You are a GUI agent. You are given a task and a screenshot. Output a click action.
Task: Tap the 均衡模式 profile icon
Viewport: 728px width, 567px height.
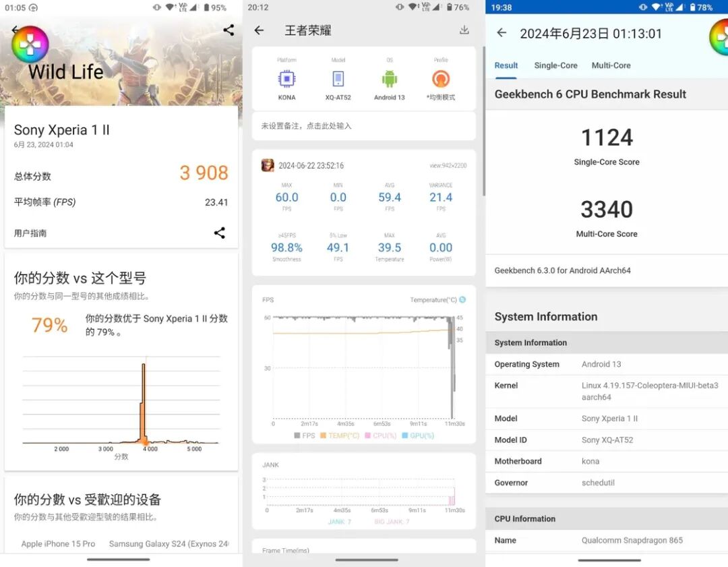[441, 79]
